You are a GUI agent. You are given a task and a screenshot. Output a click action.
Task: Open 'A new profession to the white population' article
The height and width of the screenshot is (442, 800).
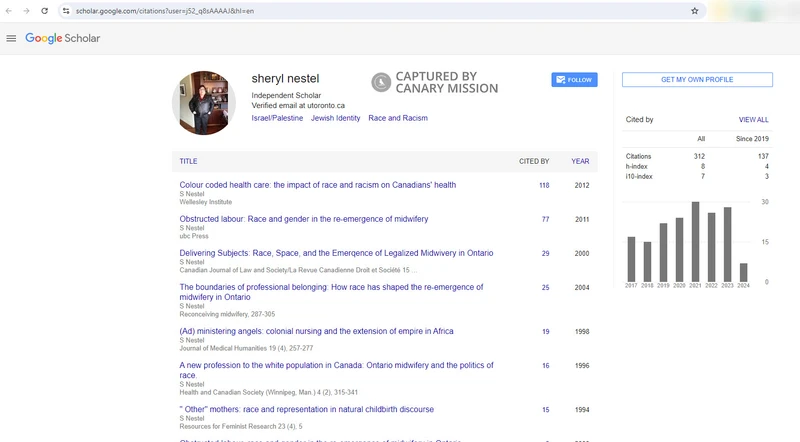point(336,370)
